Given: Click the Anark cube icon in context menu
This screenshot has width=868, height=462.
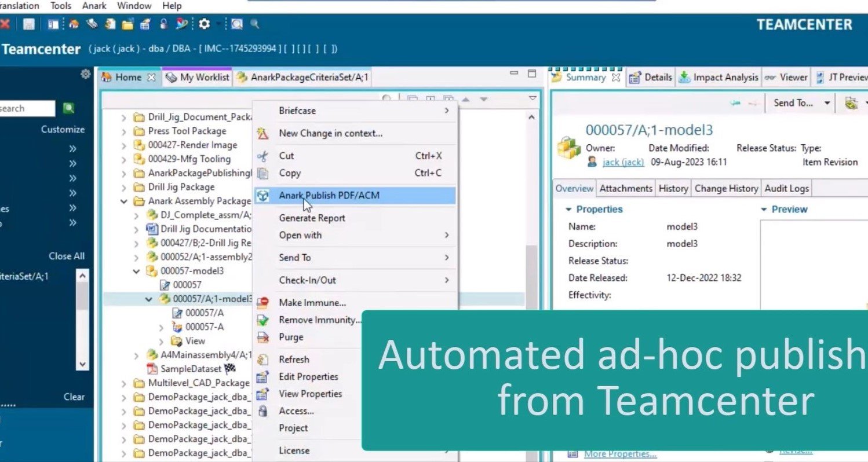Looking at the screenshot, I should pos(263,196).
